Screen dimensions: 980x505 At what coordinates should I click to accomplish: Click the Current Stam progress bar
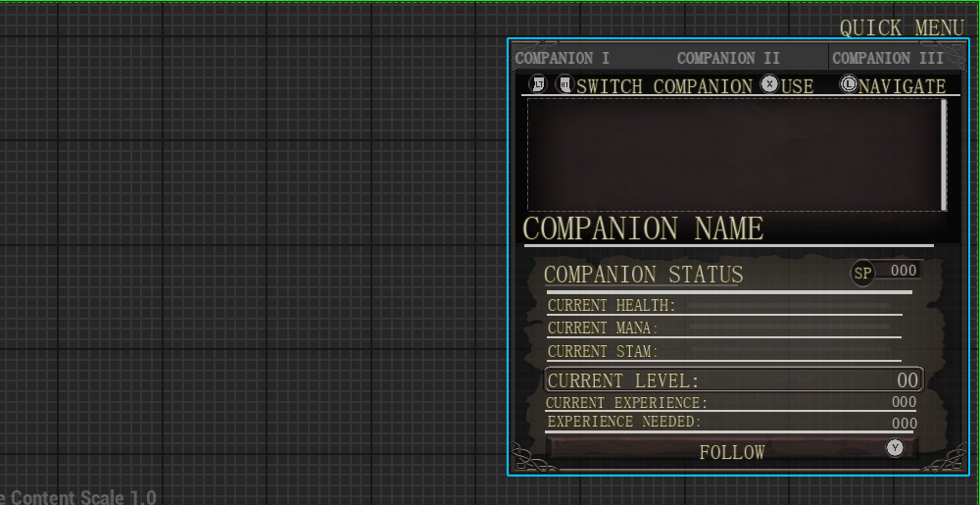click(789, 349)
